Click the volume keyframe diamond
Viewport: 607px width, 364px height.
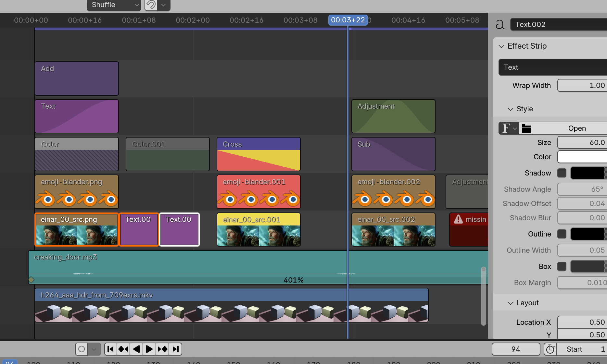(x=31, y=279)
